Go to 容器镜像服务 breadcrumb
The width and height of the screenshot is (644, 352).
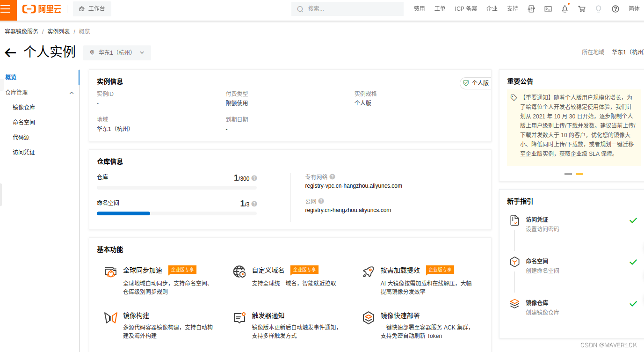coord(22,31)
